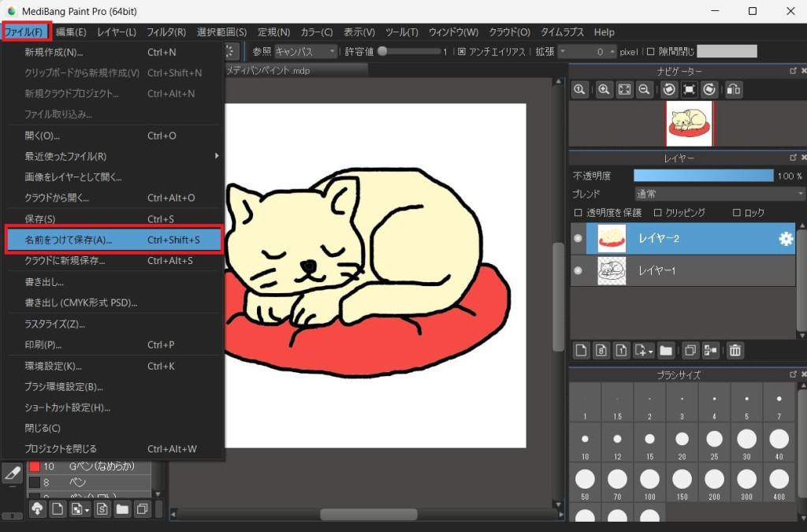The height and width of the screenshot is (532, 807).
Task: Flip canvas view horizontally in navigator
Action: click(734, 90)
